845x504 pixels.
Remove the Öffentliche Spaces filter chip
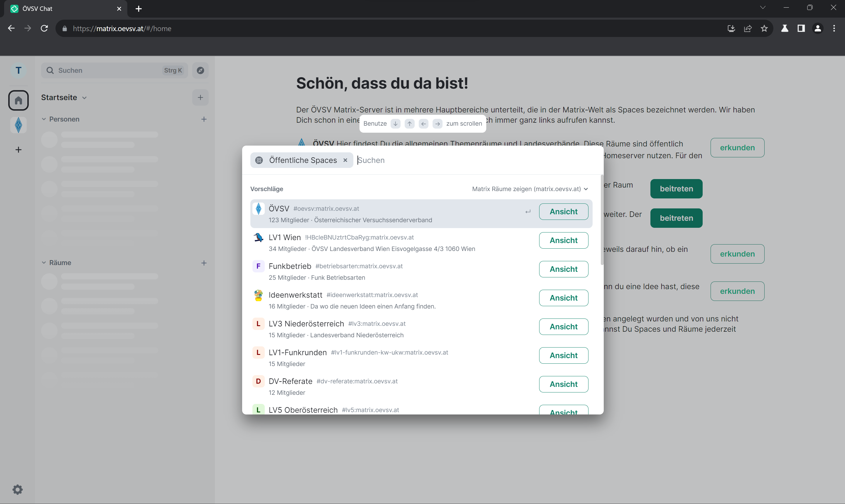pos(345,160)
